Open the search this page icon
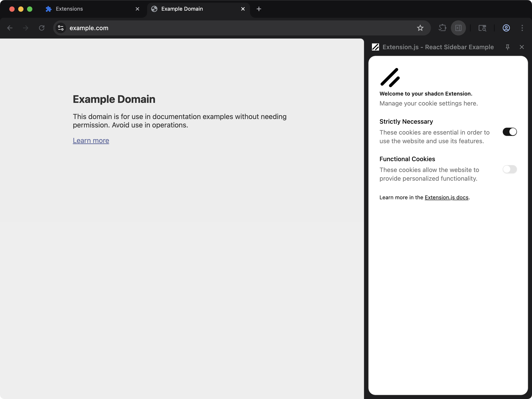This screenshot has width=532, height=399. tap(482, 28)
